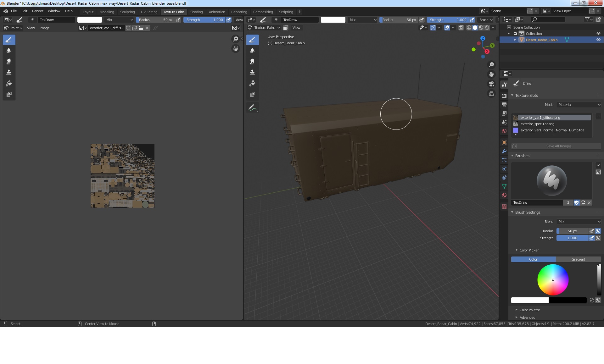The width and height of the screenshot is (604, 364).
Task: Open the Material properties tab
Action: [504, 195]
